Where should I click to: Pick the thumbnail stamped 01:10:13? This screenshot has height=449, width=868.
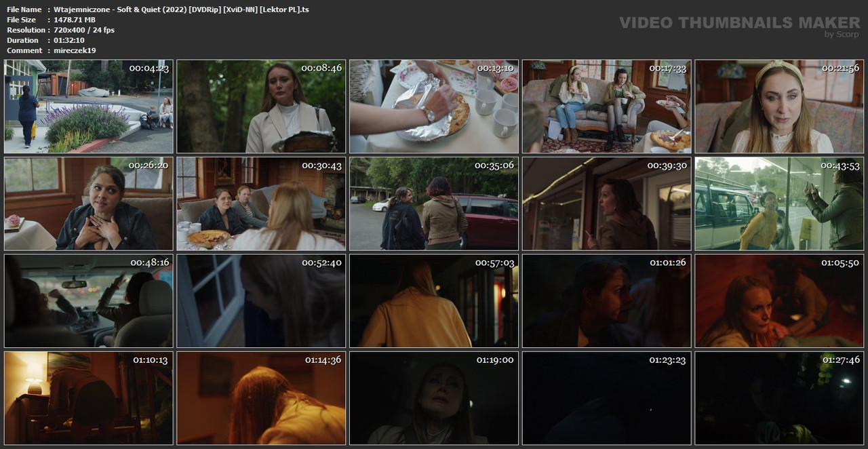click(88, 398)
